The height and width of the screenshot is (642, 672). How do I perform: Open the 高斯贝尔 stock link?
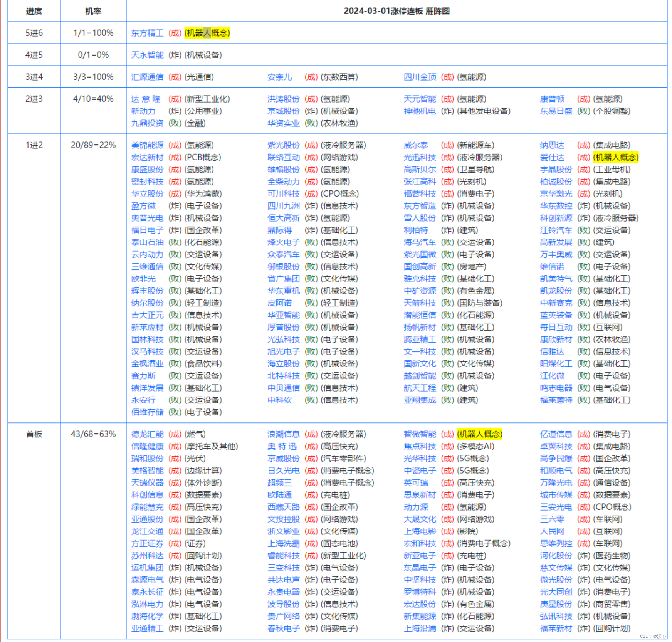click(x=420, y=170)
